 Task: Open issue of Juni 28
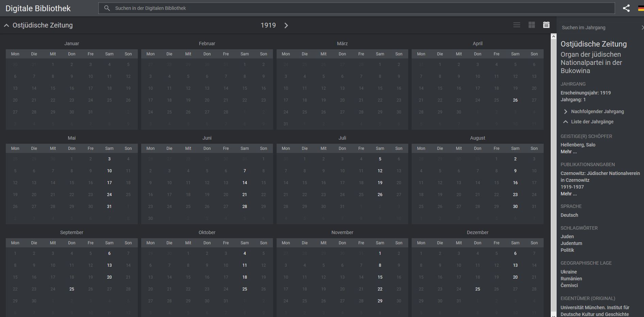point(245,207)
